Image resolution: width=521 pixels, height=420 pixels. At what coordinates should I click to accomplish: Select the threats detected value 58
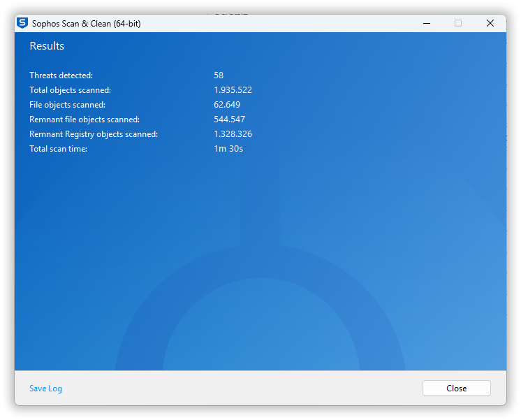[x=219, y=75]
